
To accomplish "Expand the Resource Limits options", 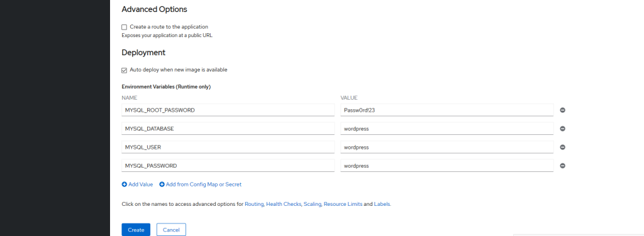I will pyautogui.click(x=343, y=203).
